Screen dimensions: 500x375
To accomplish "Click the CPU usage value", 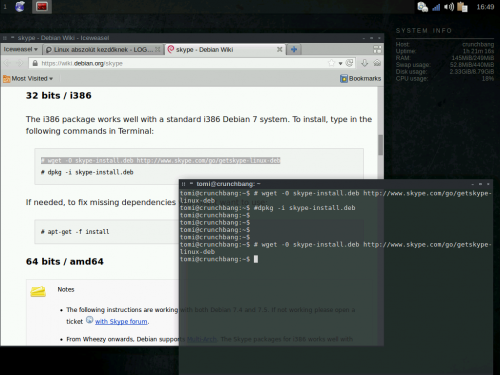I will click(x=488, y=79).
